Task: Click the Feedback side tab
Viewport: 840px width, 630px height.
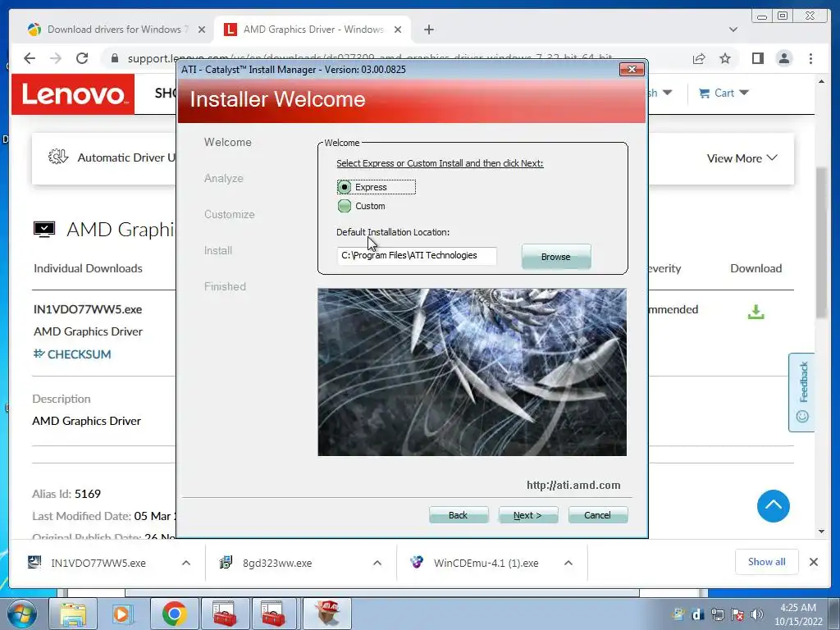Action: click(802, 392)
